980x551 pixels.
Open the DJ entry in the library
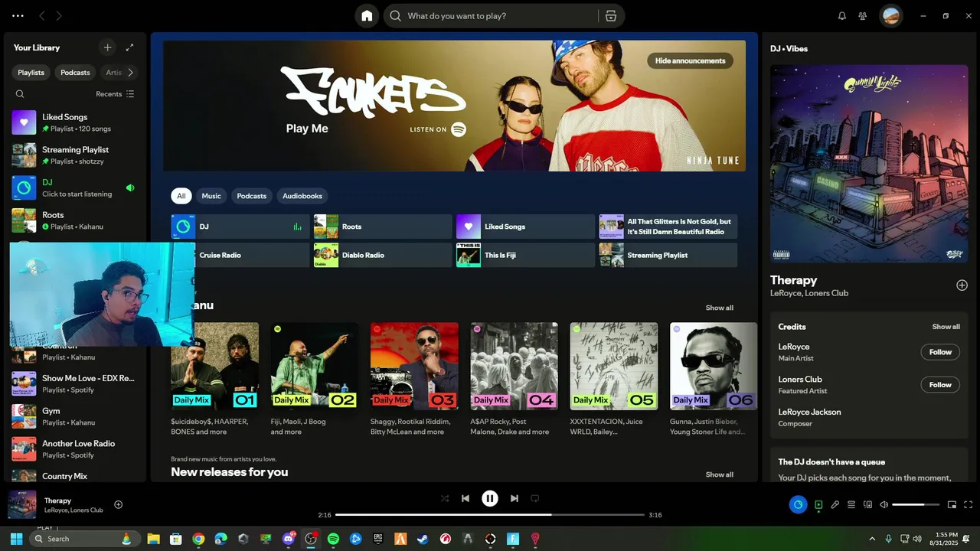75,187
